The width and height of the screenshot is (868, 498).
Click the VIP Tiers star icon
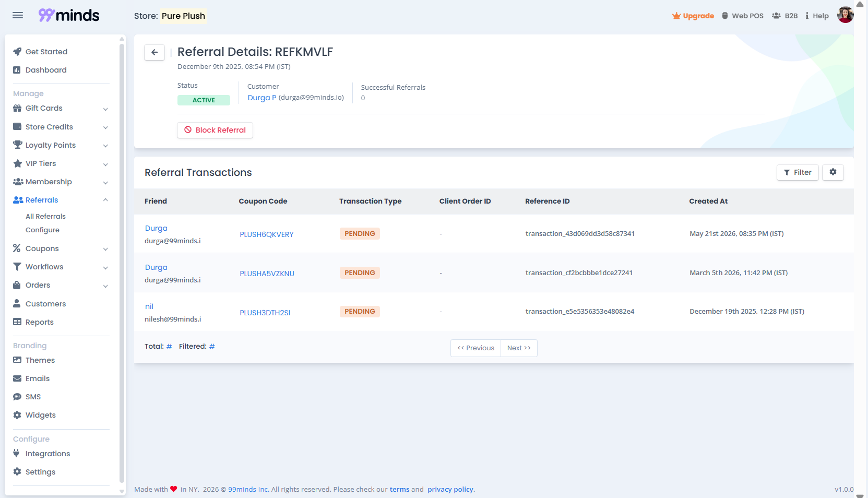[x=17, y=163]
